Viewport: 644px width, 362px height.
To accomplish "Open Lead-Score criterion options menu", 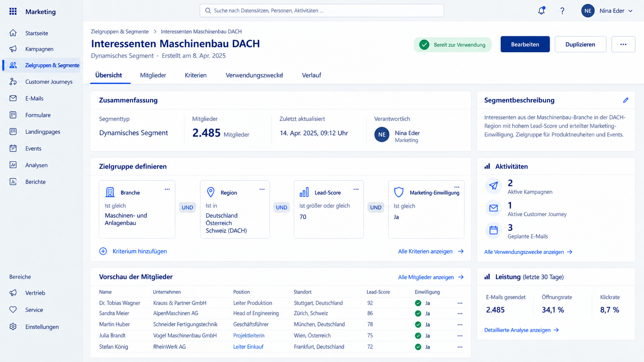I will pyautogui.click(x=356, y=189).
